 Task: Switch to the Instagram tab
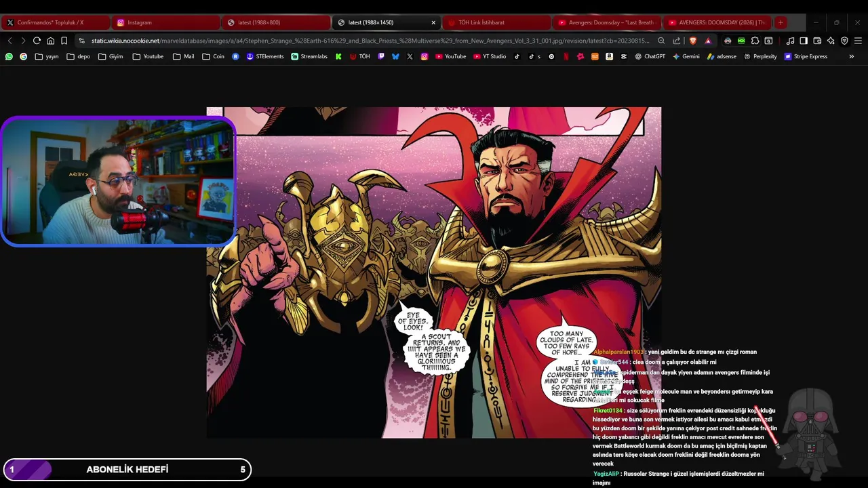165,22
